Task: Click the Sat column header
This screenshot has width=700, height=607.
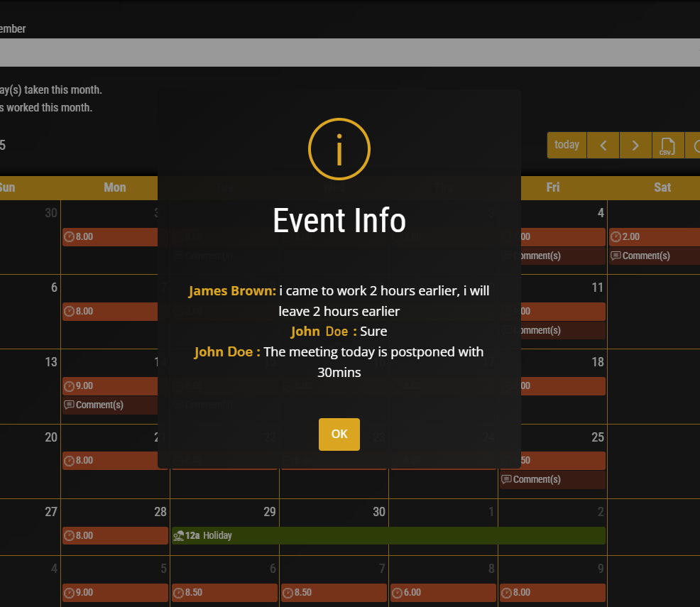Action: pos(662,187)
